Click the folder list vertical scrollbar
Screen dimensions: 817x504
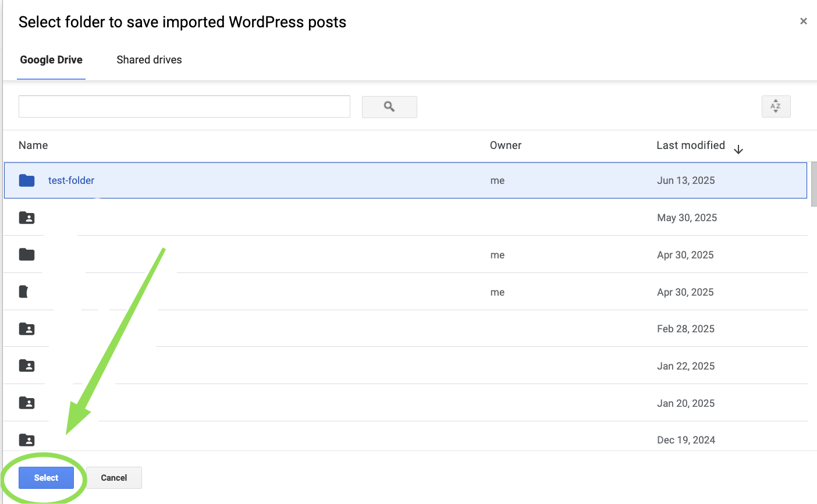[814, 184]
